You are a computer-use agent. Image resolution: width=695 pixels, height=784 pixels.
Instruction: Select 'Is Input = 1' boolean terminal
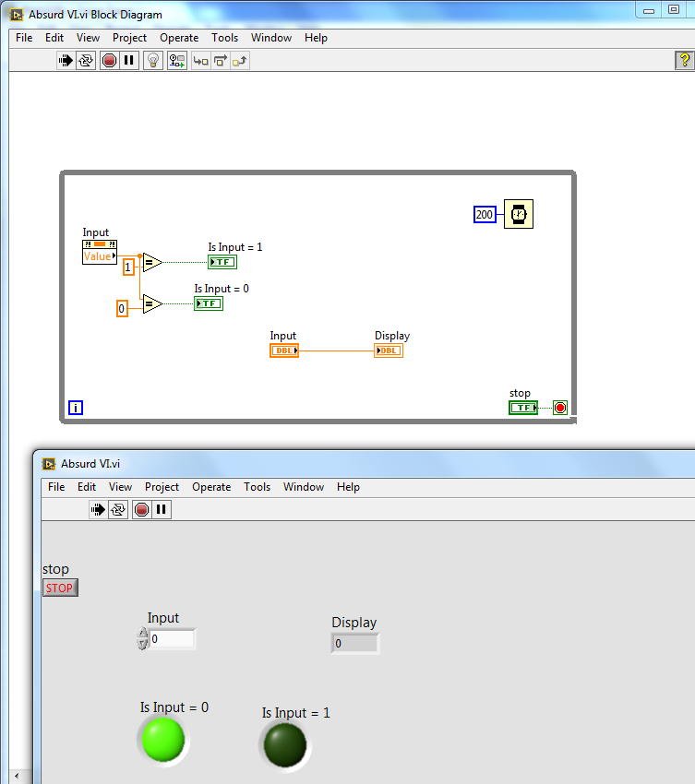coord(222,262)
